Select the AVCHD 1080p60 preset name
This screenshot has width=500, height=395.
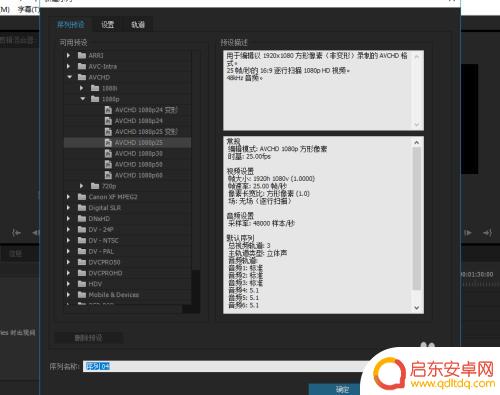[139, 175]
